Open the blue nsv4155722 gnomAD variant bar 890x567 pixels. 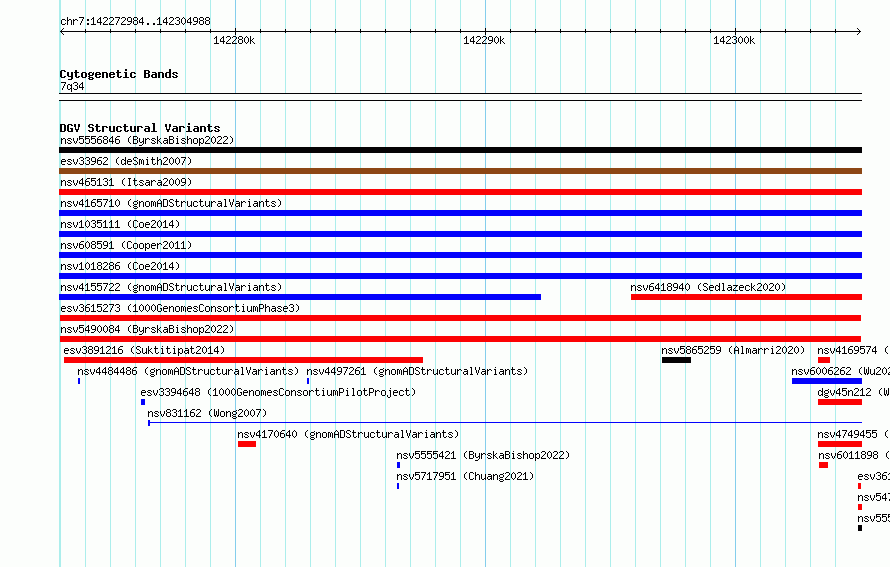[x=300, y=297]
